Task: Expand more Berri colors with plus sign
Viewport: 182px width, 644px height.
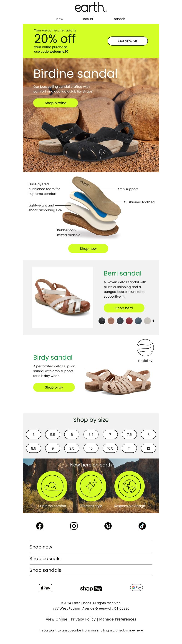Action: point(154,321)
